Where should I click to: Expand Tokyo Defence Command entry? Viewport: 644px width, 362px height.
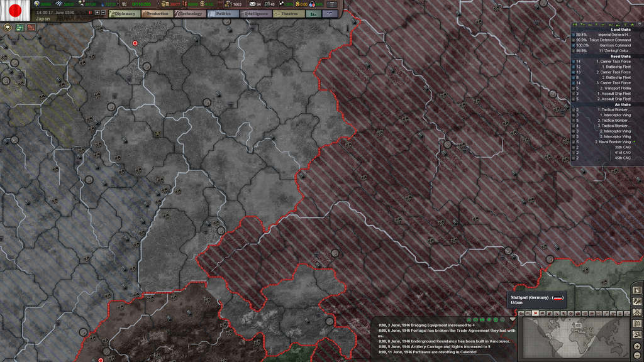tap(574, 40)
